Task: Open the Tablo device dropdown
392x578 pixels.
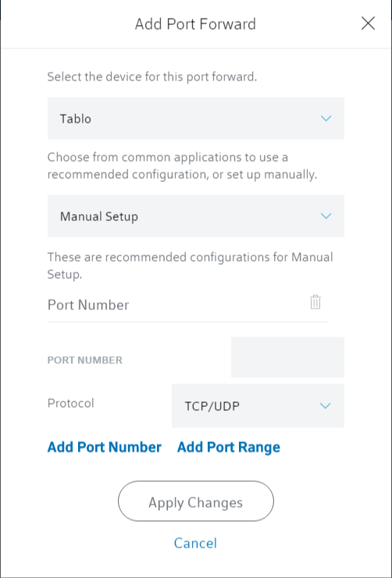Action: tap(196, 118)
